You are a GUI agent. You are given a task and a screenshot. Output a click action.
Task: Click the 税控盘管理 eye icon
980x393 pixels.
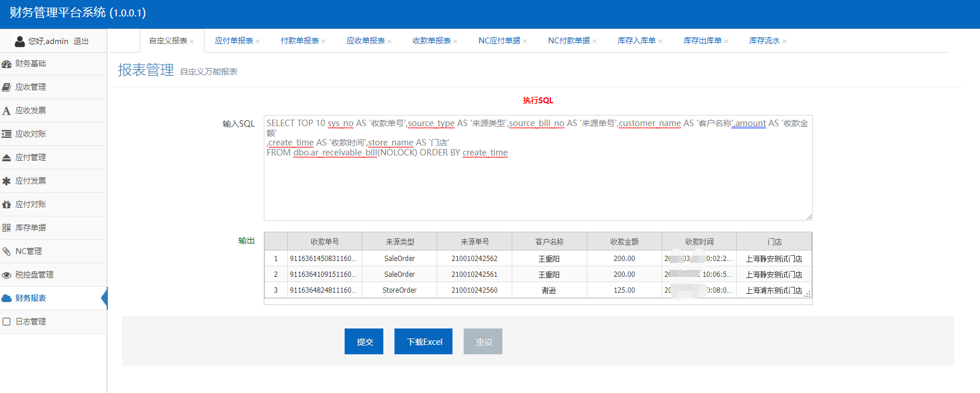click(6, 275)
